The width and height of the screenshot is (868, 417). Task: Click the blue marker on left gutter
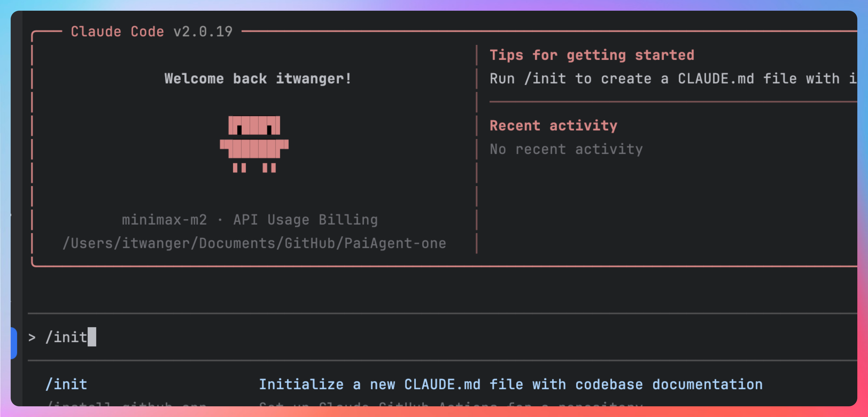pos(14,343)
